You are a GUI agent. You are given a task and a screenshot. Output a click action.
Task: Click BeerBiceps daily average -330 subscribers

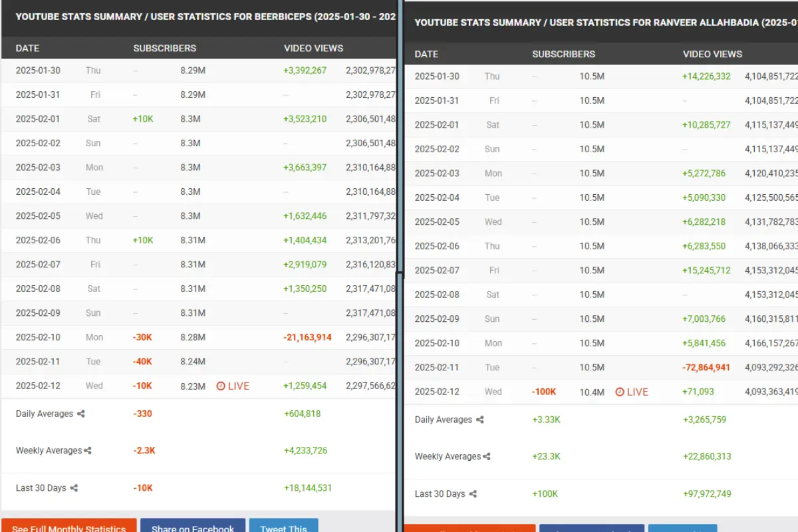142,414
